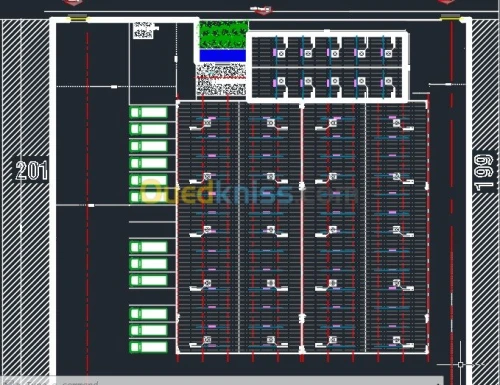This screenshot has height=385, width=500.
Task: Select the topmost green parking bay rectangle
Action: pyautogui.click(x=149, y=113)
